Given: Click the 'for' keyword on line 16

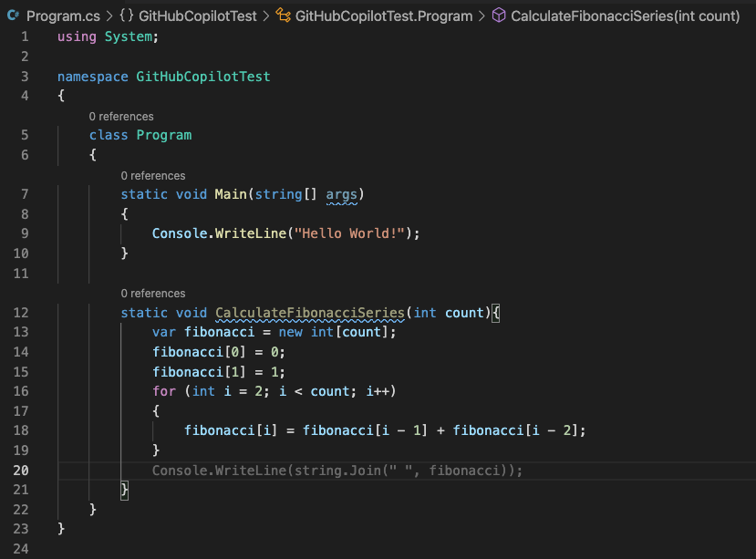Looking at the screenshot, I should click(164, 391).
